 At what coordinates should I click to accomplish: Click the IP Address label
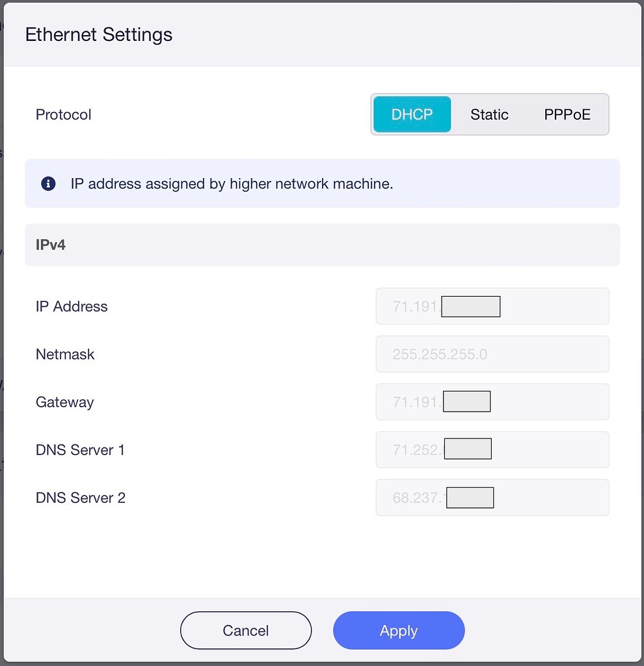click(72, 306)
